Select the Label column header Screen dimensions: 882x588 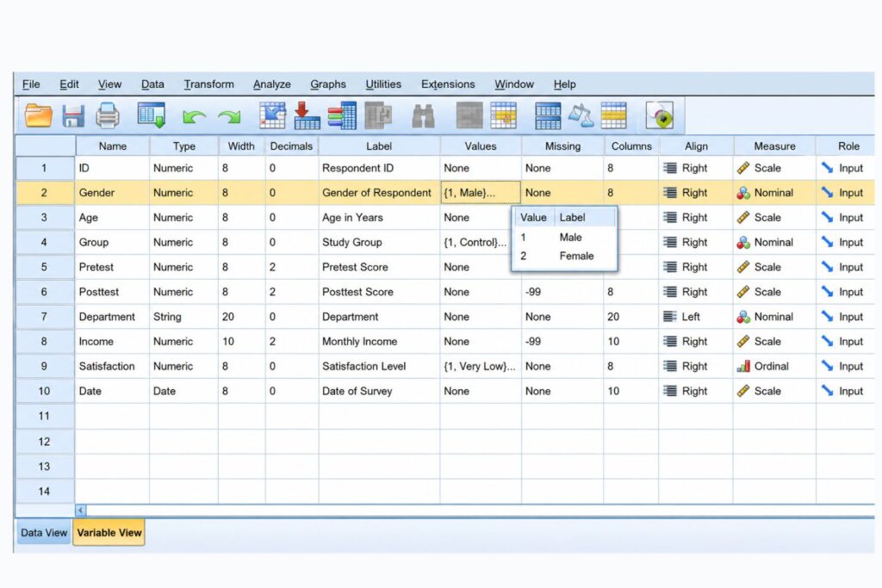[379, 146]
